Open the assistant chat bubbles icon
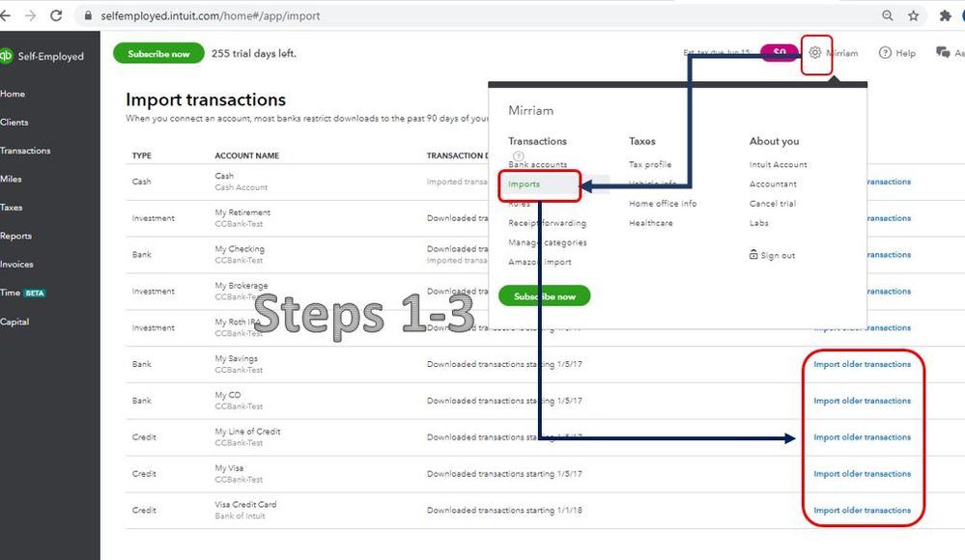Screen dimensions: 965x560 point(942,53)
